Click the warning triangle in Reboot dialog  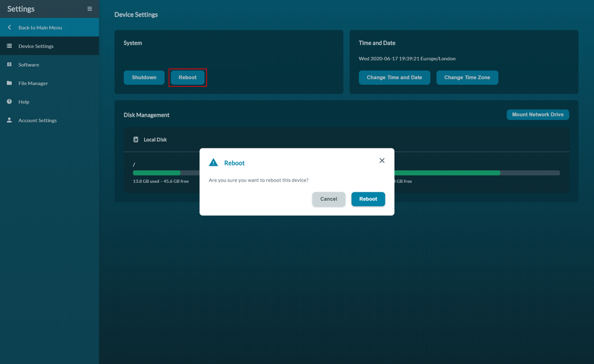pos(214,163)
